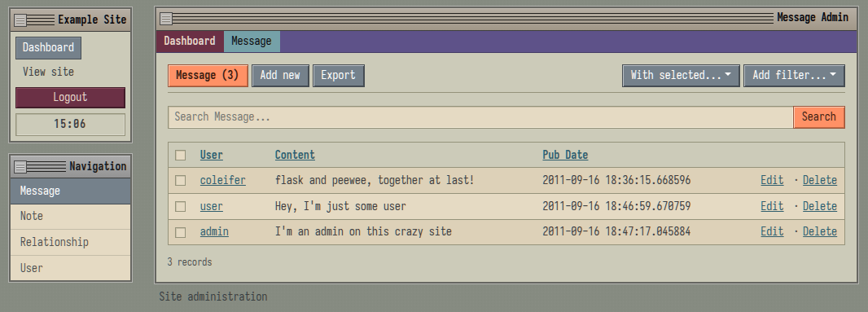Image resolution: width=868 pixels, height=312 pixels.
Task: Open the coleifer user link
Action: [x=222, y=181]
